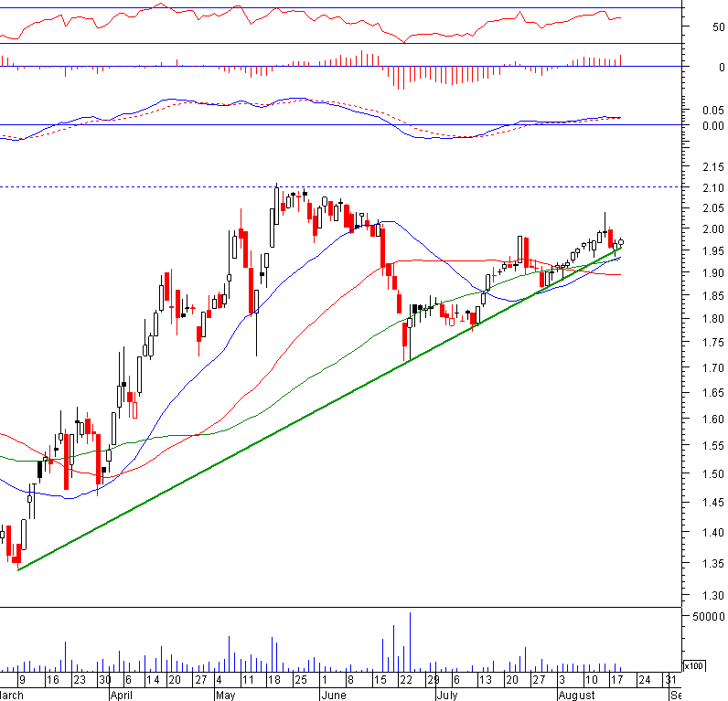The image size is (728, 701).
Task: Select the July month label
Action: 447,695
